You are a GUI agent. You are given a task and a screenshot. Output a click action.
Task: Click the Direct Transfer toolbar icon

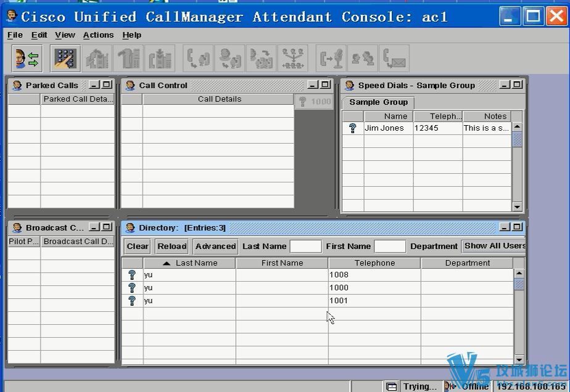click(x=261, y=58)
